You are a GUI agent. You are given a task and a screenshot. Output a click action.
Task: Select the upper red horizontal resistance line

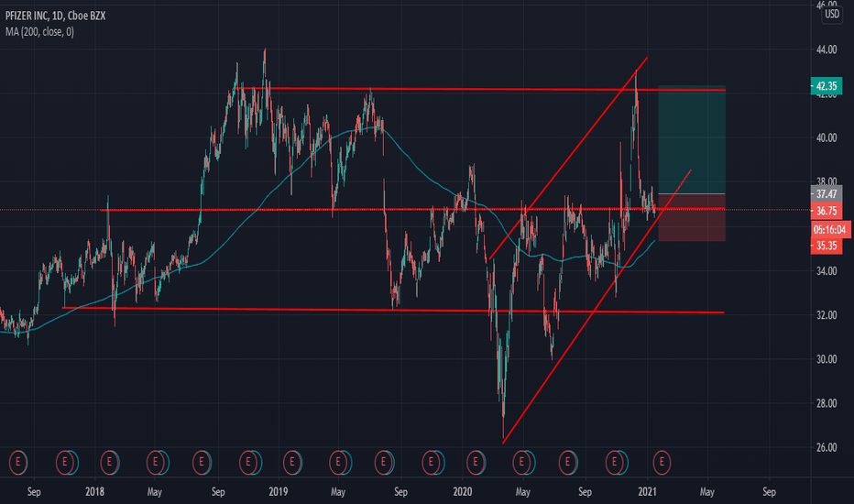479,89
